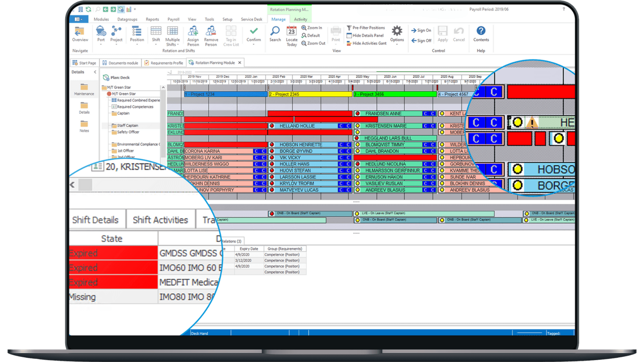The height and width of the screenshot is (362, 644).
Task: Click the Expiry Date column header
Action: (x=249, y=249)
